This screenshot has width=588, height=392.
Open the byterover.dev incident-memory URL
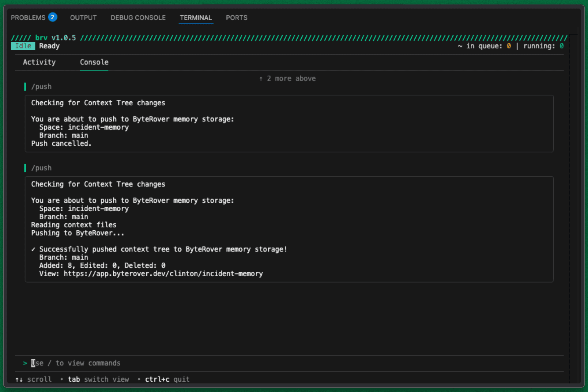(x=163, y=274)
